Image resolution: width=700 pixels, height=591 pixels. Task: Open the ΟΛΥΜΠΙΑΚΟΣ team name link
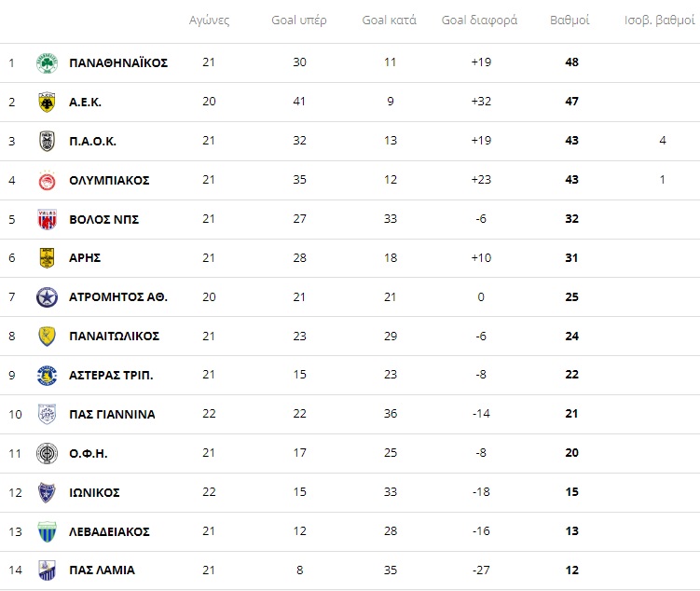pyautogui.click(x=109, y=180)
